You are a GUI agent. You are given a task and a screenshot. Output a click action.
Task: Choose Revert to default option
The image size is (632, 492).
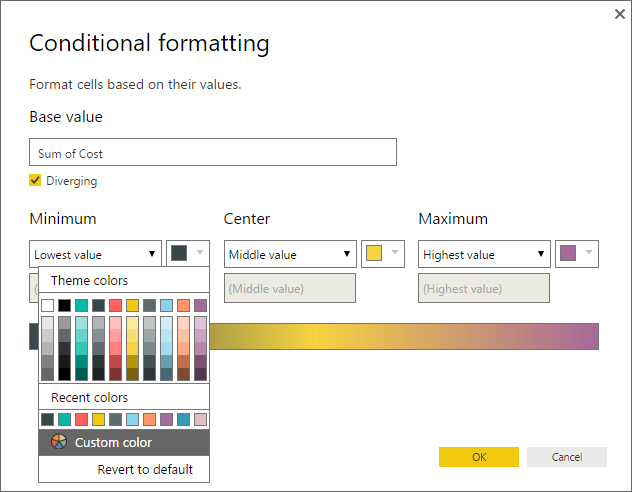(x=145, y=469)
